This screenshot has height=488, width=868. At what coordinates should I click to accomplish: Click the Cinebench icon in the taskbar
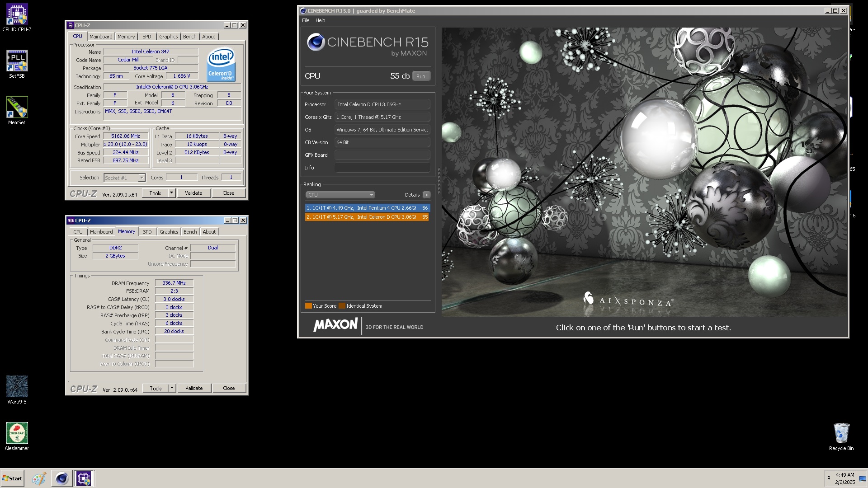pyautogui.click(x=62, y=479)
